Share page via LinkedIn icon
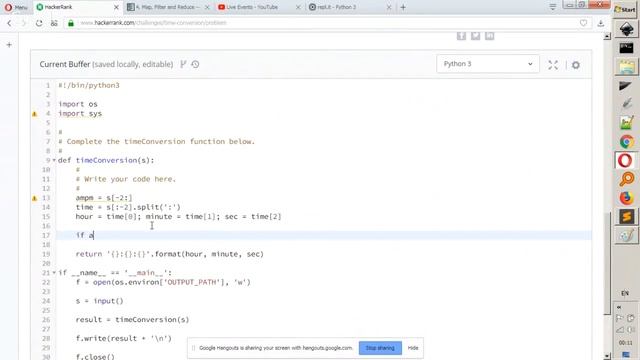The width and height of the screenshot is (640, 360). 490,36
